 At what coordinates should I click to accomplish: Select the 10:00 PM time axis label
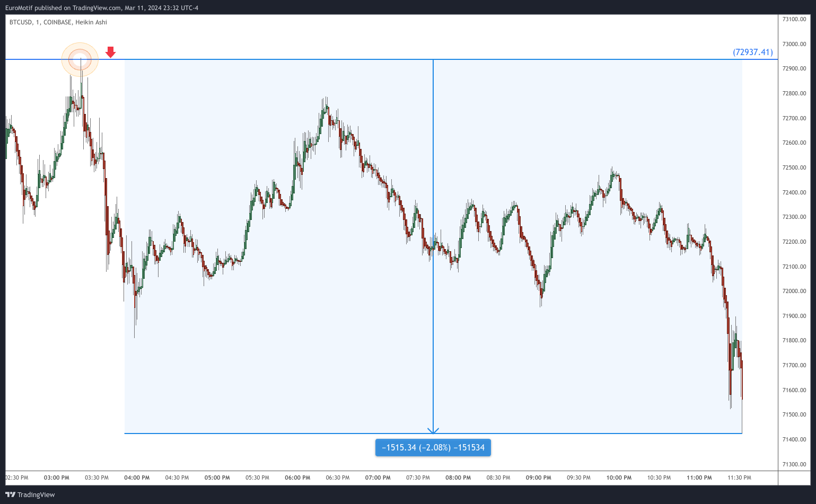[619, 478]
